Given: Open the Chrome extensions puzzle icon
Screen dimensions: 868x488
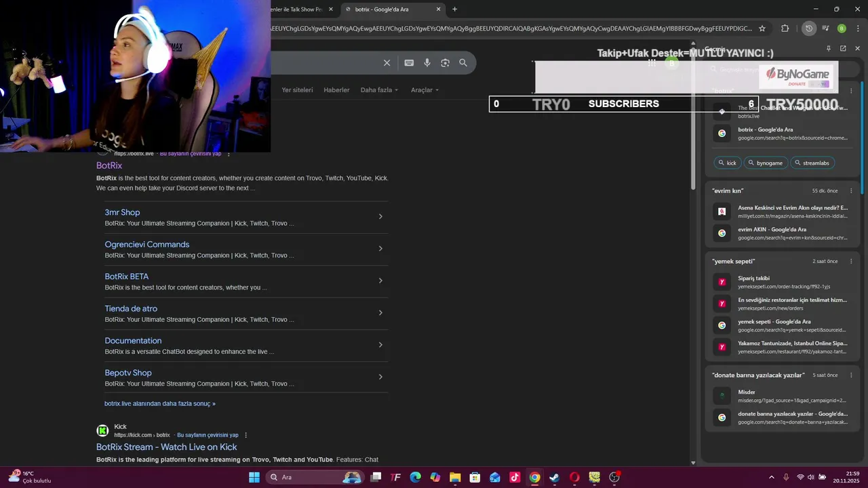Looking at the screenshot, I should pos(785,28).
